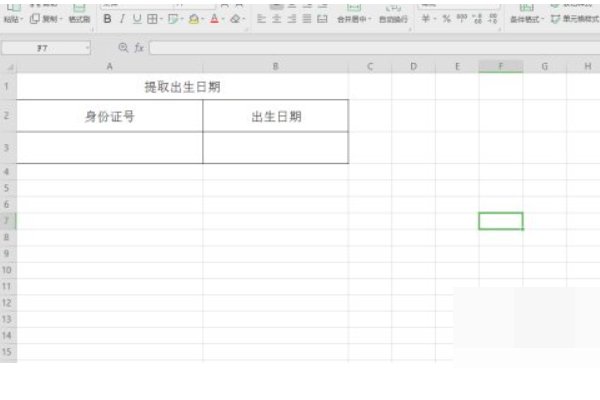Apply the yellow fill color
The height and width of the screenshot is (400, 600).
pos(194,19)
